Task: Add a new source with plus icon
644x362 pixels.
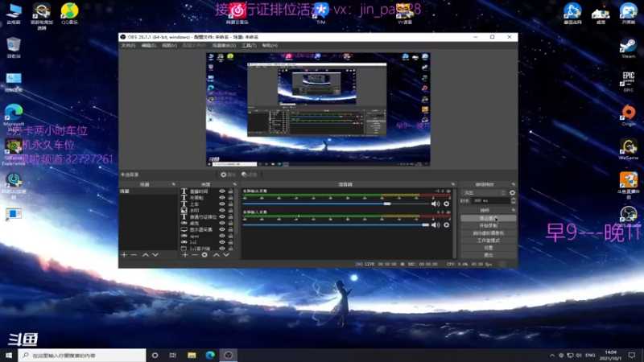Action: [185, 255]
